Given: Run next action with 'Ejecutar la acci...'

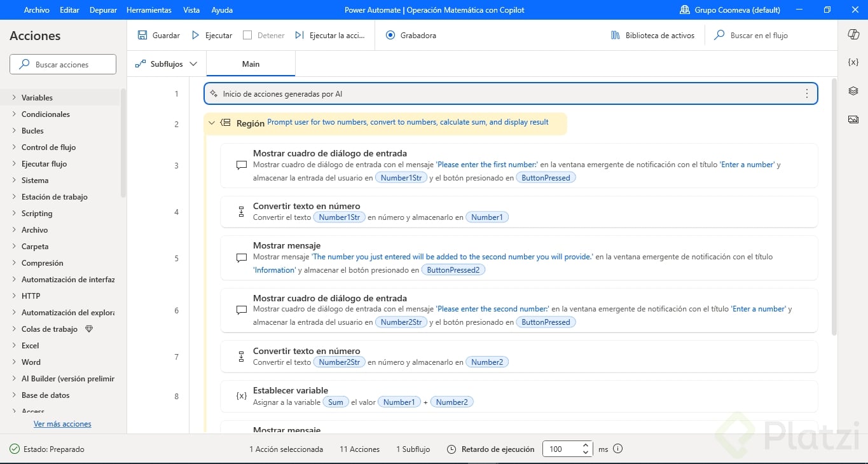Looking at the screenshot, I should [330, 36].
